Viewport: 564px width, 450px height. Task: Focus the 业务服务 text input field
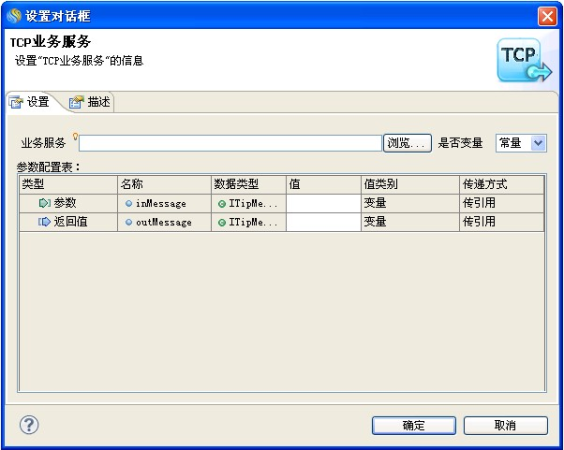click(x=230, y=143)
